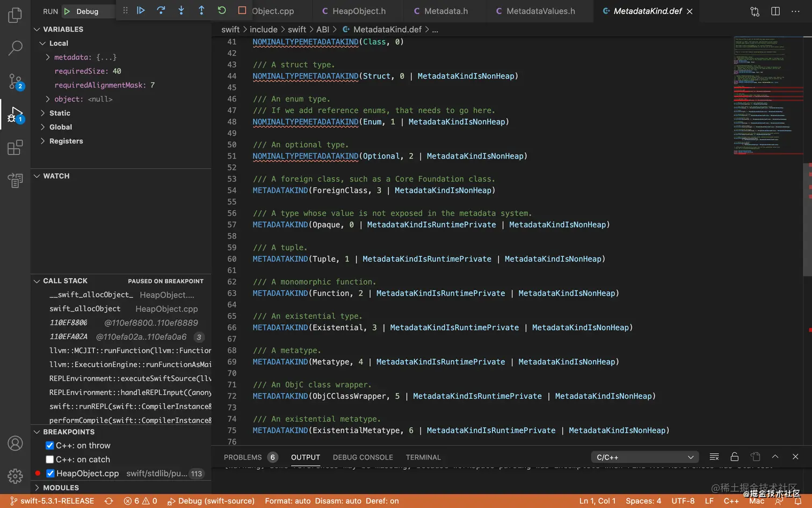Enable the 'C++: on catch' breakpoint
This screenshot has height=508, width=812.
click(50, 460)
